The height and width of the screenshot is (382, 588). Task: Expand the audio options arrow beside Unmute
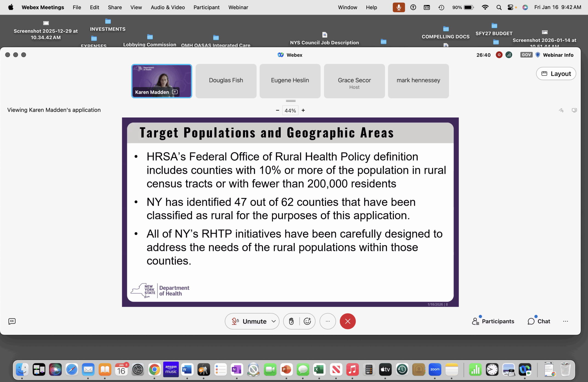(x=274, y=321)
